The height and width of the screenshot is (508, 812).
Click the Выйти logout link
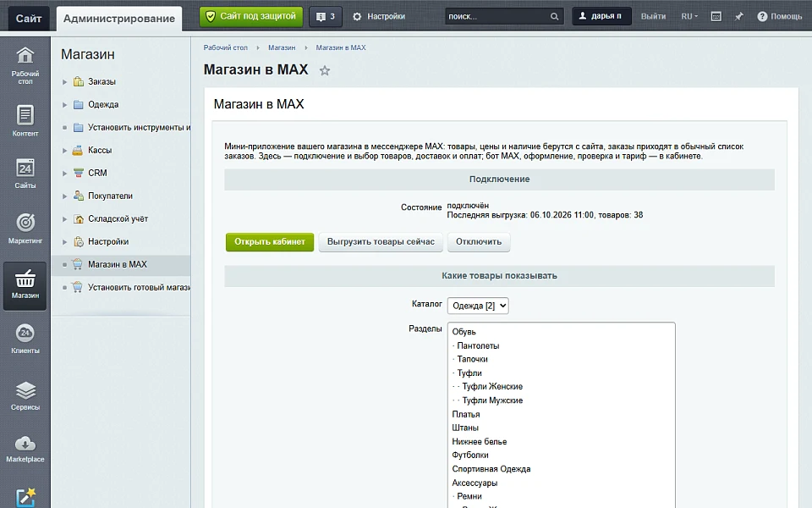coord(653,17)
